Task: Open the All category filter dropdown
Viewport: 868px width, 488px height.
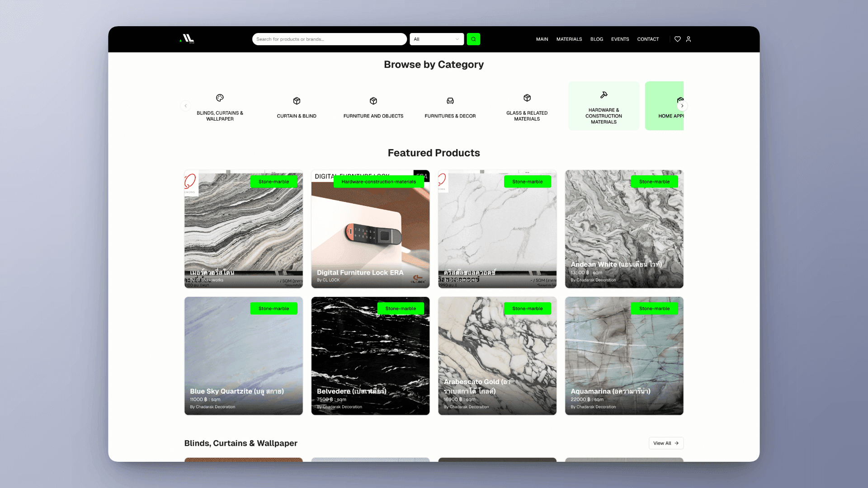Action: pos(436,39)
